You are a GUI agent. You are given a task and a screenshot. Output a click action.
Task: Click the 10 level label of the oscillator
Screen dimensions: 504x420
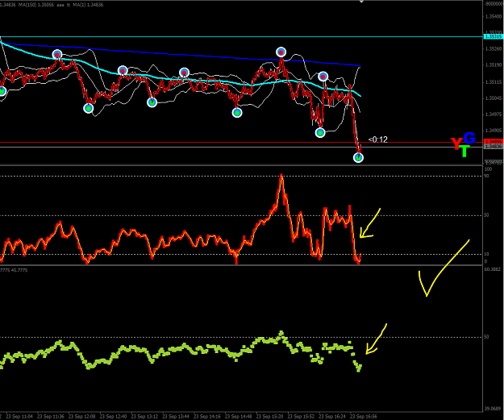486,254
